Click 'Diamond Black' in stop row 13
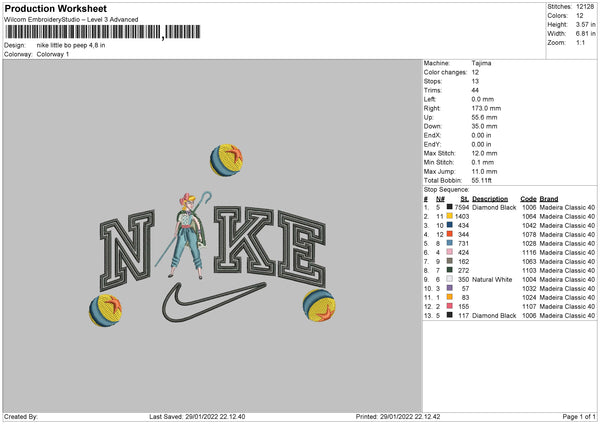The height and width of the screenshot is (424, 600). point(494,315)
